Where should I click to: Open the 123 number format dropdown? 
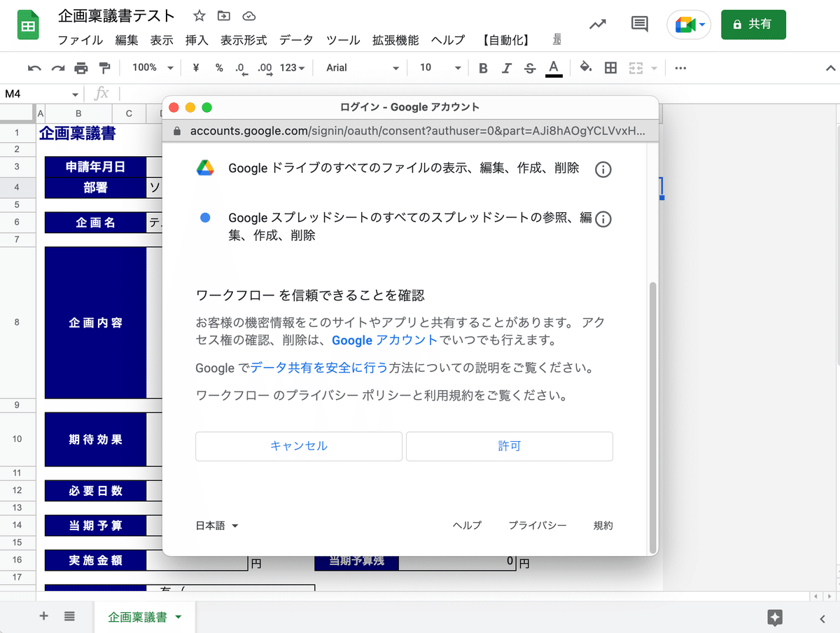point(292,68)
